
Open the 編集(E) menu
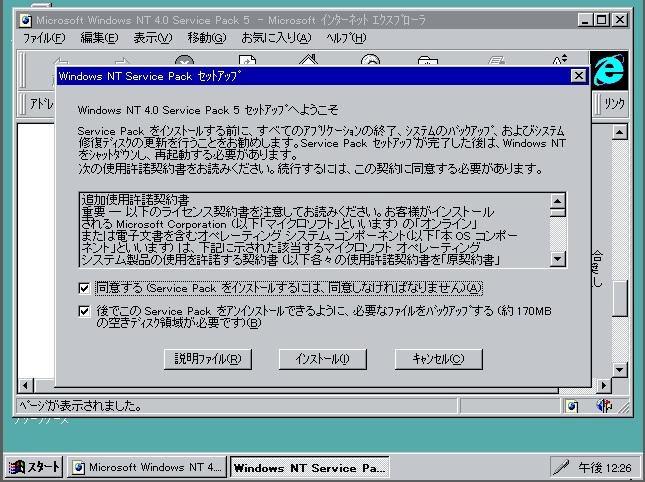pyautogui.click(x=99, y=38)
